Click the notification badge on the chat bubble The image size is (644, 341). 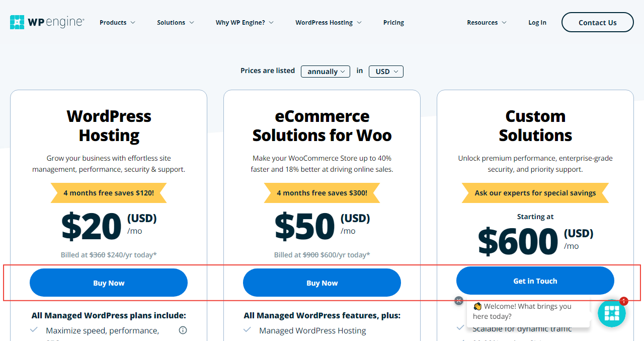pyautogui.click(x=624, y=301)
